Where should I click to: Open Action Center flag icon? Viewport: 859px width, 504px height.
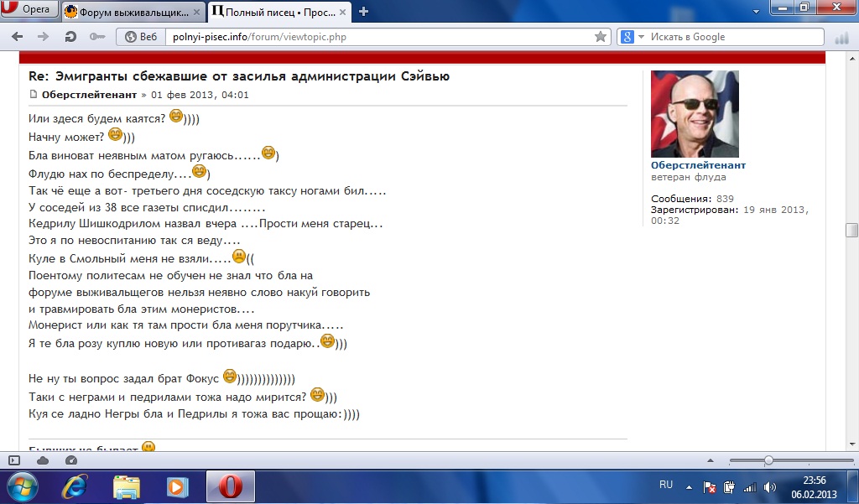click(x=709, y=487)
